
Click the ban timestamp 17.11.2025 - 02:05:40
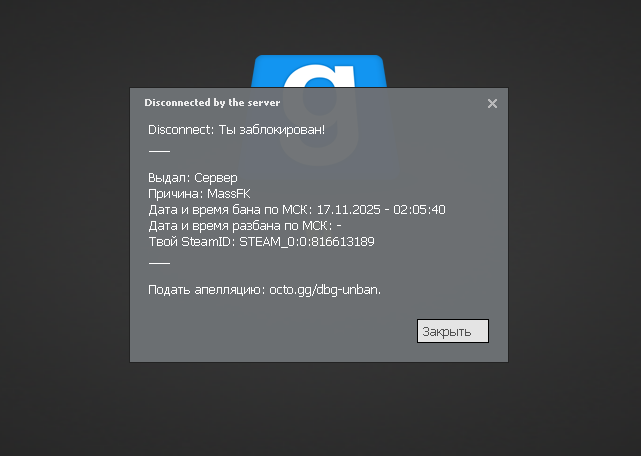tap(380, 209)
